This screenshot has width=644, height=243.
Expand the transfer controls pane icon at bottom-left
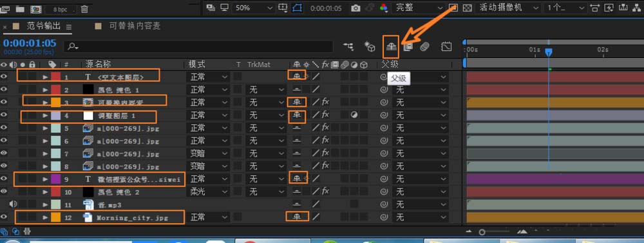16,231
